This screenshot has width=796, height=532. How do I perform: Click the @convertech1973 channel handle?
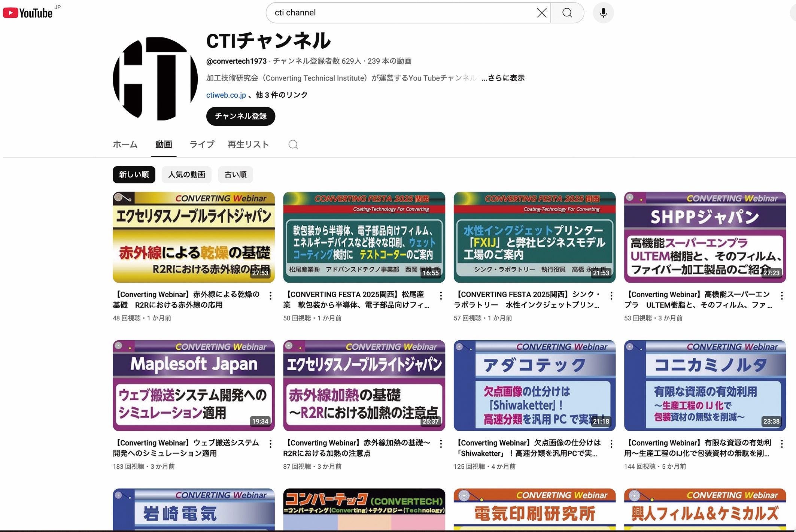click(x=236, y=61)
